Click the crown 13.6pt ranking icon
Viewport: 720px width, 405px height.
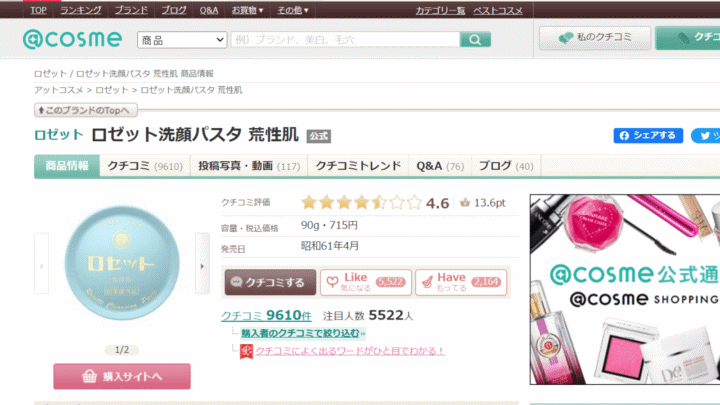click(x=465, y=202)
